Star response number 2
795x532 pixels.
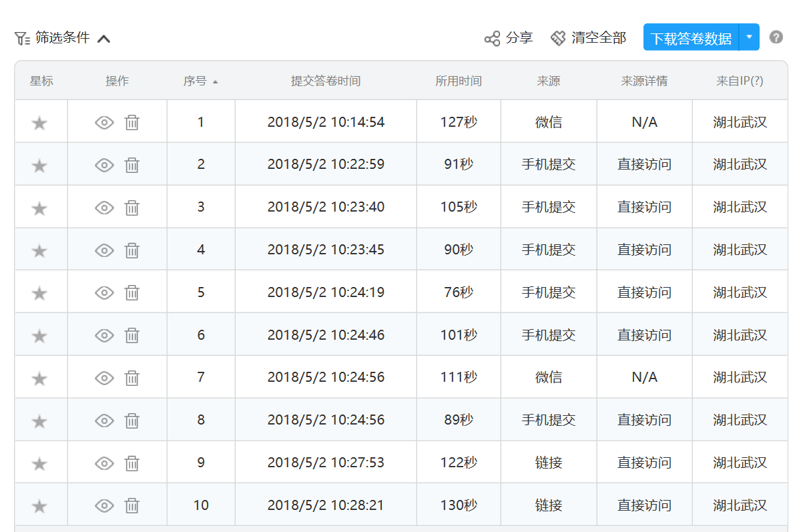tap(39, 166)
